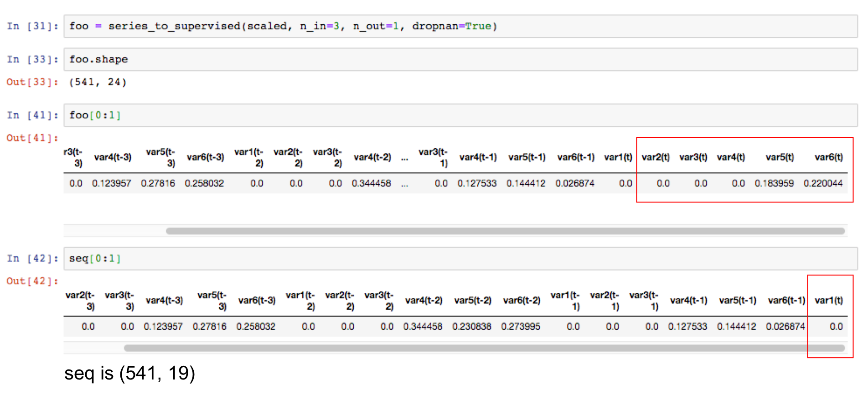
Task: Select the var6(t) column header
Action: [x=828, y=157]
